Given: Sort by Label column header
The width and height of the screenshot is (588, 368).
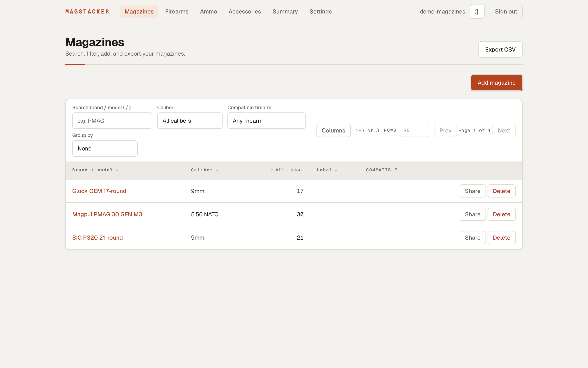Looking at the screenshot, I should (x=327, y=170).
